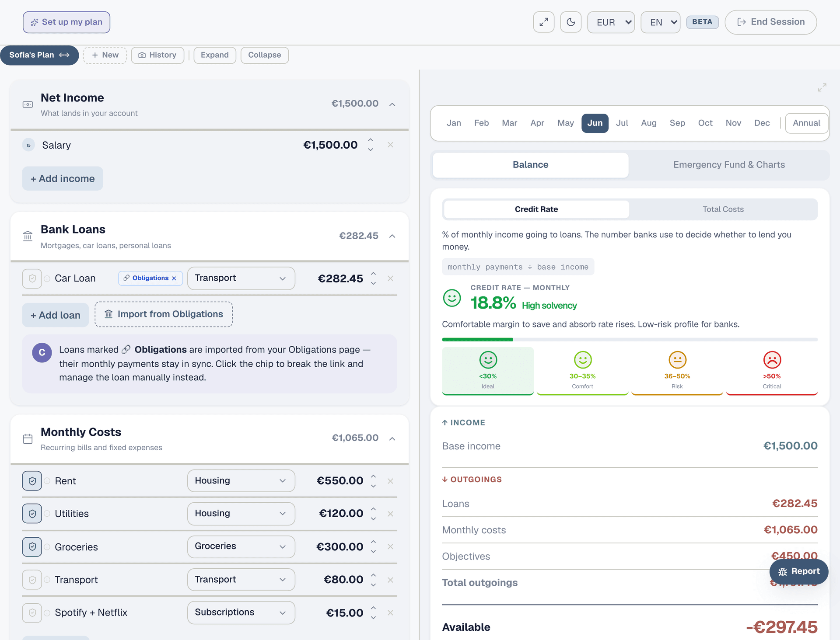Switch to Emergency Fund & Charts tab
The width and height of the screenshot is (840, 640).
[x=729, y=165]
